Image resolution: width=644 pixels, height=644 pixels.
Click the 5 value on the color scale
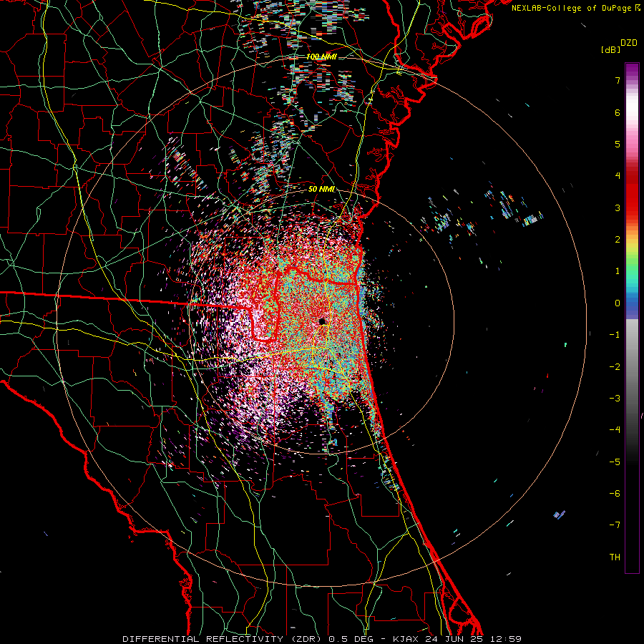click(618, 144)
